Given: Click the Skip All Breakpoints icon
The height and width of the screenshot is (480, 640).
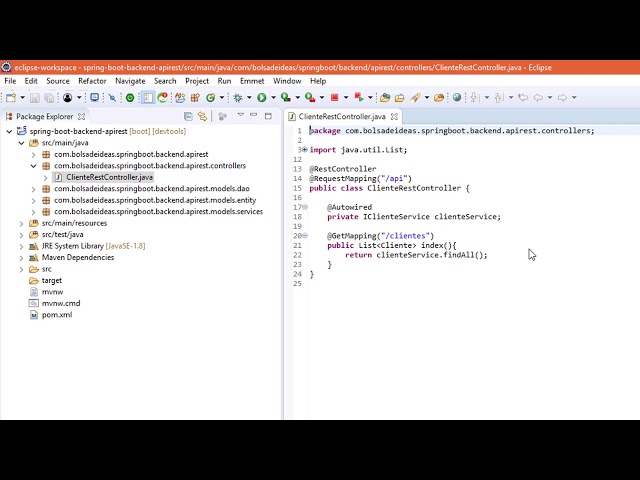Looking at the screenshot, I should click(112, 98).
